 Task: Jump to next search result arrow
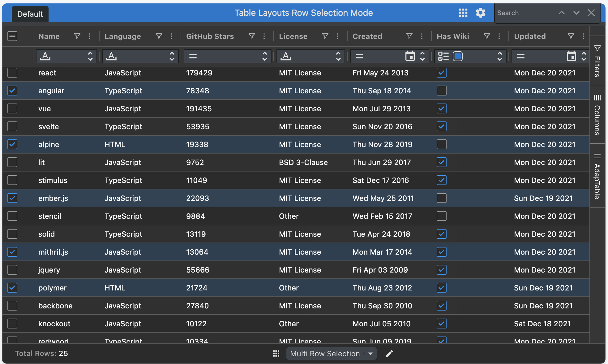(576, 13)
